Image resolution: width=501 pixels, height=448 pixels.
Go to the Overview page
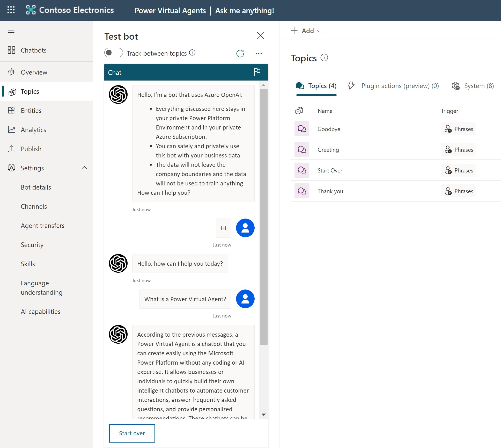[34, 72]
